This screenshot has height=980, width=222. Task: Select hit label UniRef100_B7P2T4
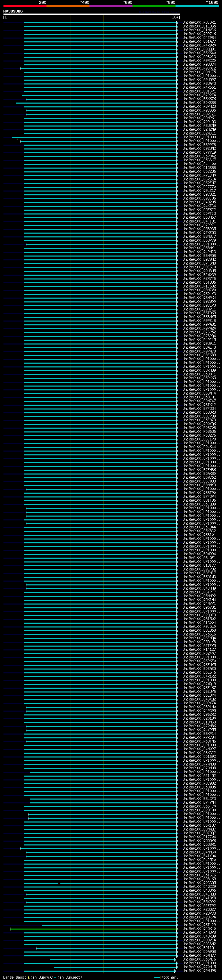[x=199, y=95]
